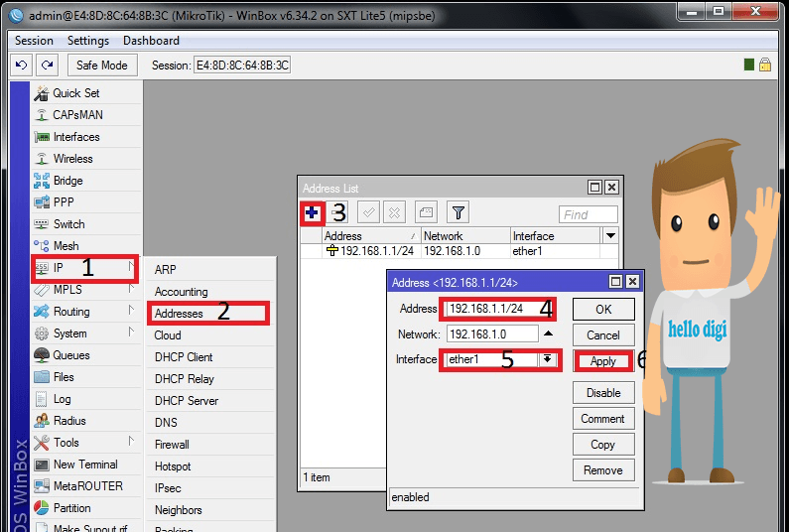Expand the Routing submenu
This screenshot has width=789, height=532.
point(86,312)
